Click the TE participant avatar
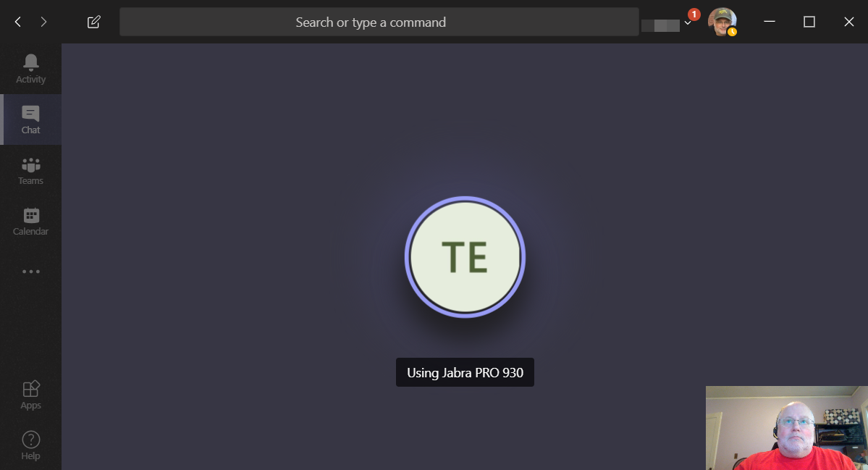Viewport: 868px width, 470px height. tap(465, 256)
